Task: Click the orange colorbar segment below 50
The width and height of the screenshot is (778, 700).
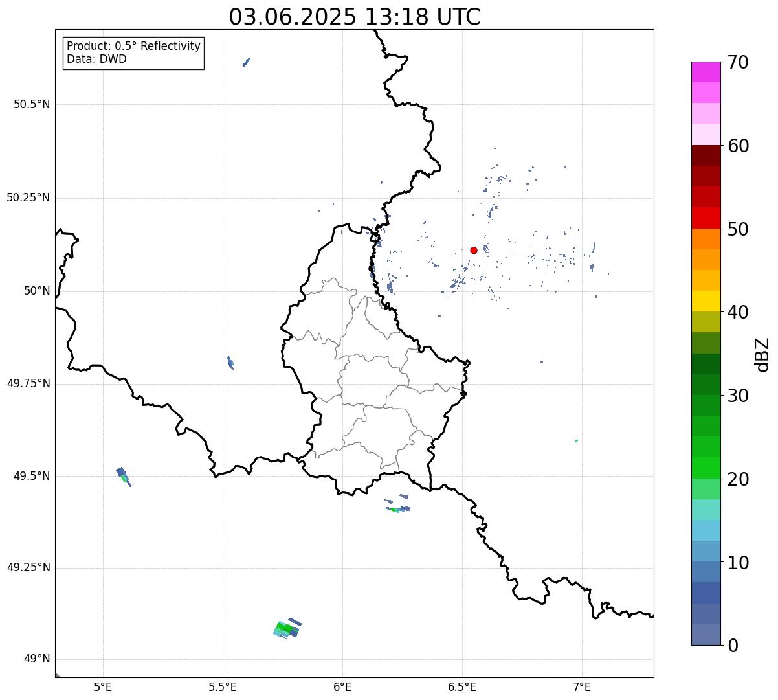Action: (x=706, y=239)
